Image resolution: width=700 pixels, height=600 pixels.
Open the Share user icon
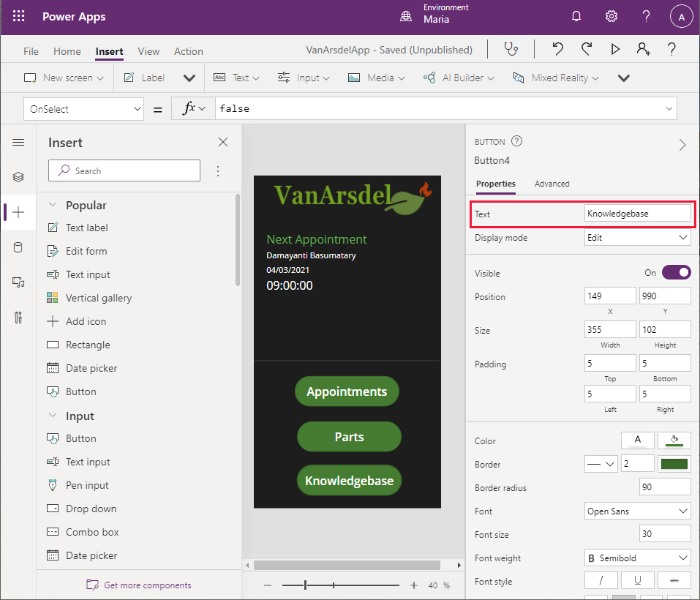[x=643, y=49]
